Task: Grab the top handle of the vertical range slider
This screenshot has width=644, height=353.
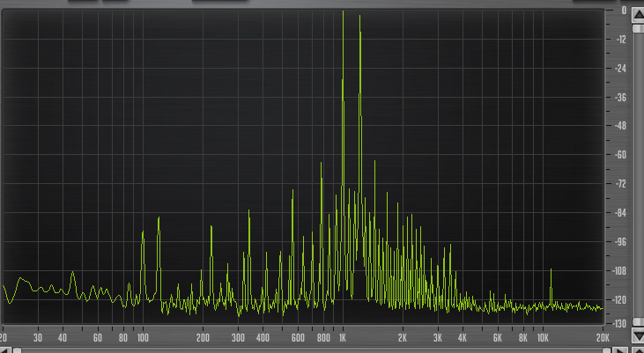Action: [638, 28]
